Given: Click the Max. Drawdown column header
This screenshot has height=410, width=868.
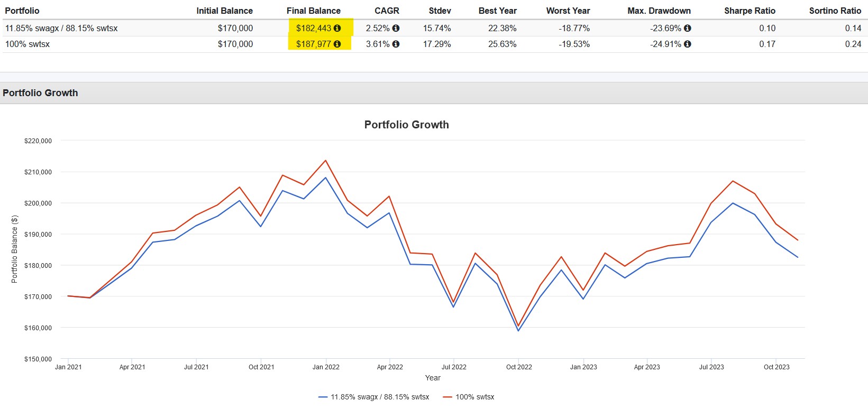Looking at the screenshot, I should [x=659, y=11].
